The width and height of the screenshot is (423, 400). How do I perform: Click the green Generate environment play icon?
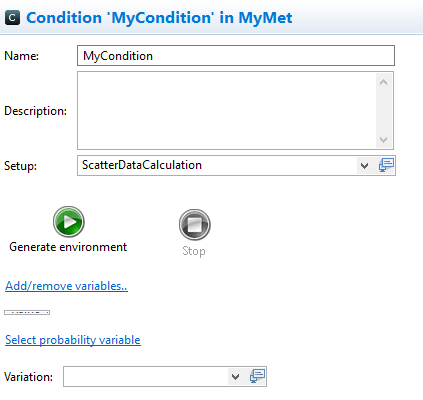point(69,222)
